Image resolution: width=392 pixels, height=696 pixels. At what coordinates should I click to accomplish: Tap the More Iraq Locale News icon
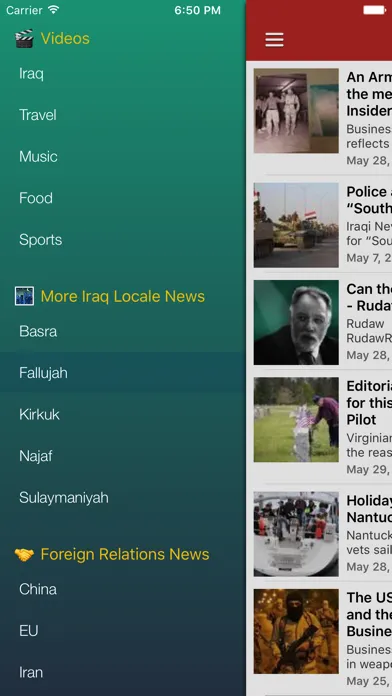[24, 296]
